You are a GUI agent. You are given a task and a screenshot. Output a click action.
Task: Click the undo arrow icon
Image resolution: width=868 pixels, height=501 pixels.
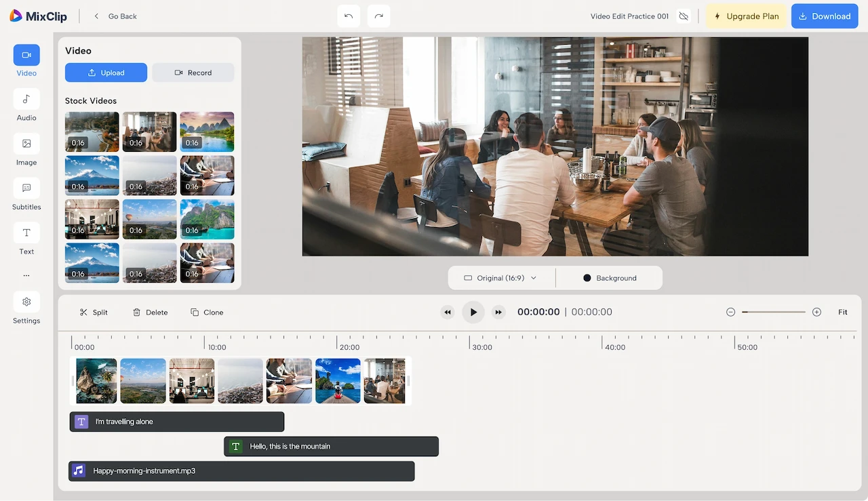pyautogui.click(x=349, y=16)
